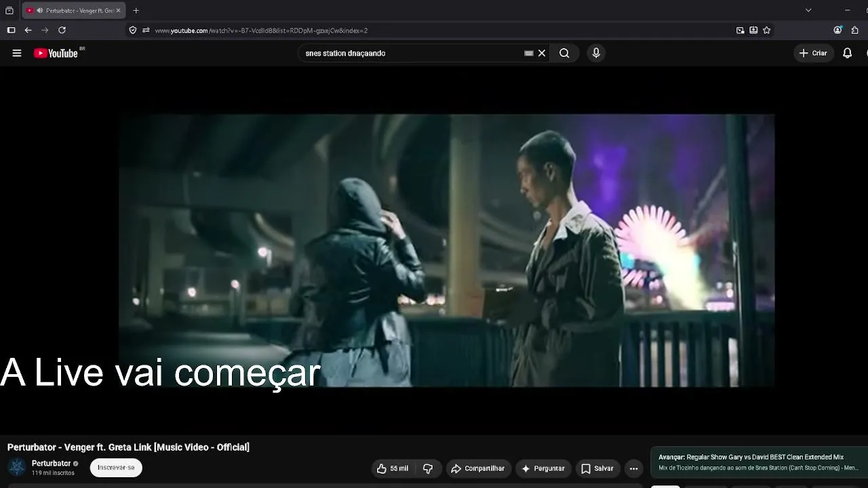Select the Perturbator - Venger tab

point(73,10)
